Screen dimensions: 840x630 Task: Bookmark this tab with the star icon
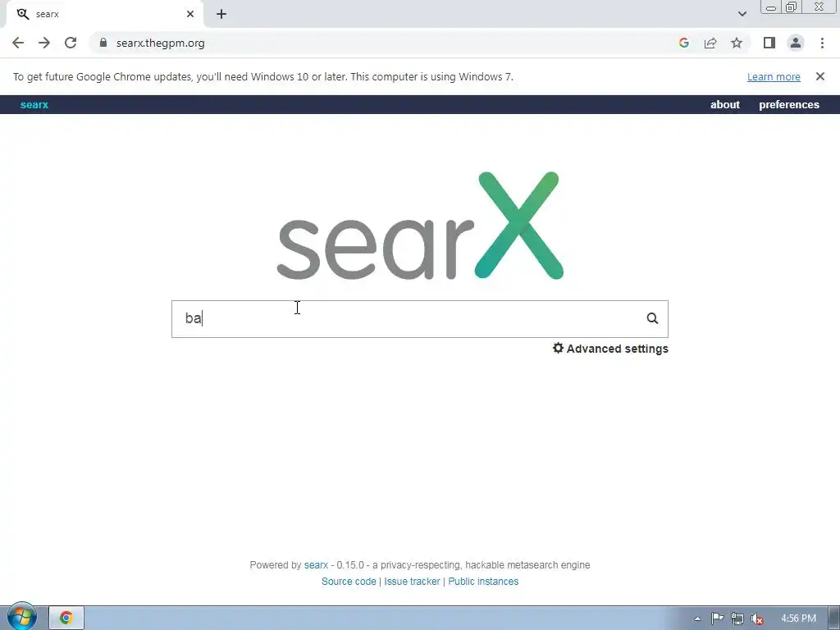737,43
